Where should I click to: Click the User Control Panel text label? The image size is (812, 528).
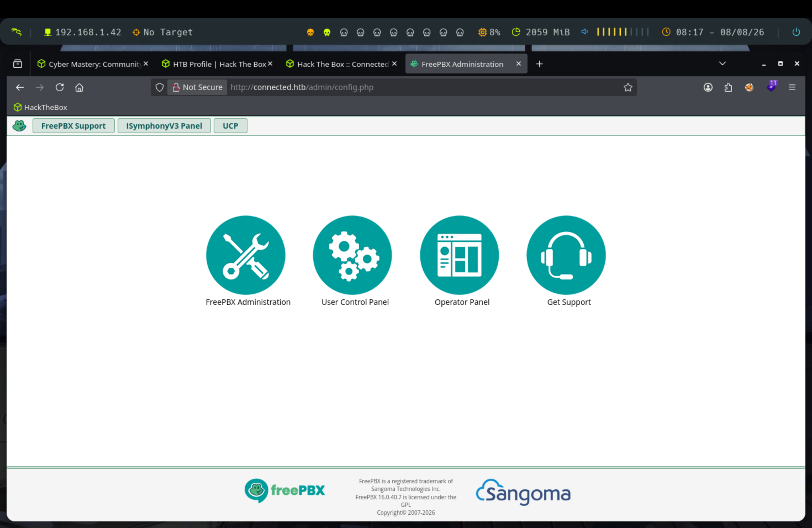coord(355,302)
